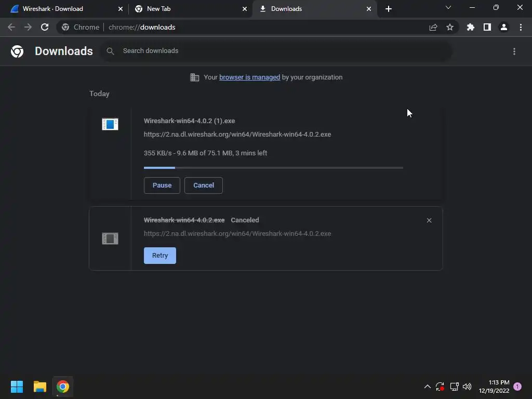
Task: Open a new tab with the plus button
Action: pos(389,9)
